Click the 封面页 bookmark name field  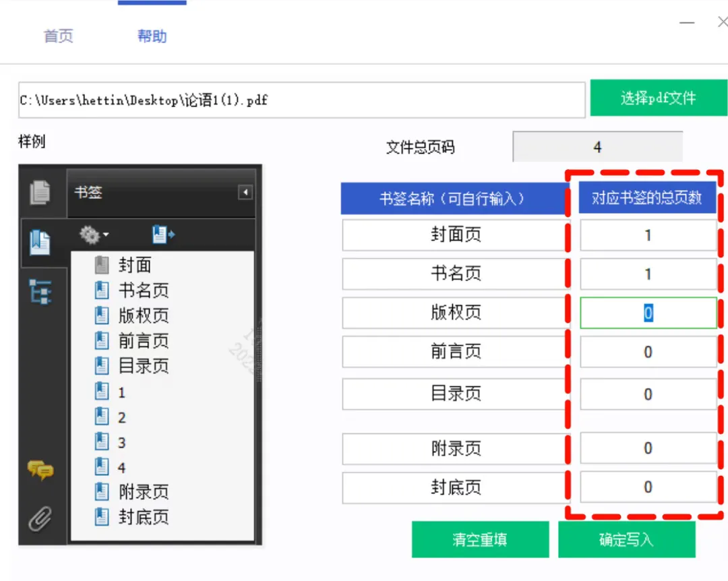click(x=456, y=235)
